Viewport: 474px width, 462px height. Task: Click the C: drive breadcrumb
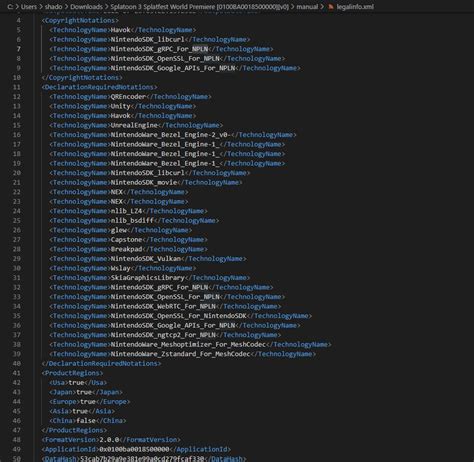[x=10, y=7]
